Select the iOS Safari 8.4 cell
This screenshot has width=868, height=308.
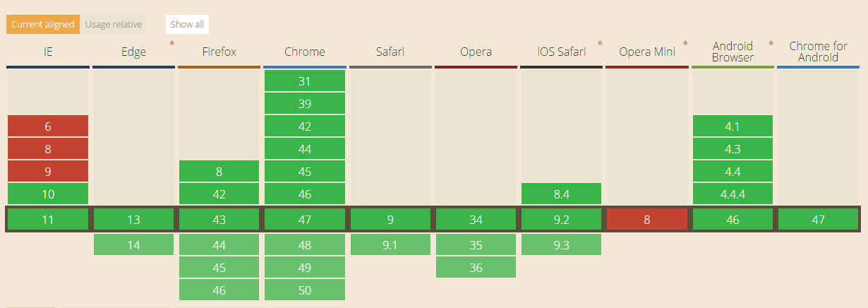click(561, 194)
